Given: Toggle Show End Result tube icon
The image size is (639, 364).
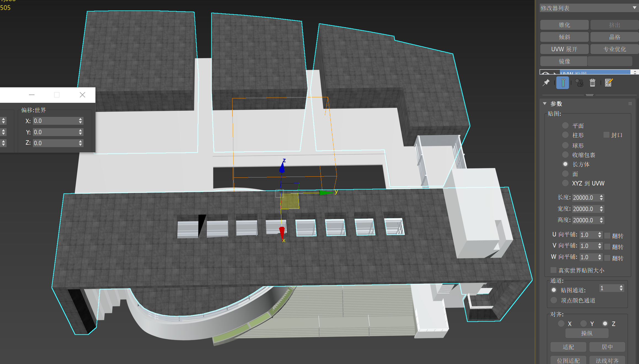Looking at the screenshot, I should 563,83.
